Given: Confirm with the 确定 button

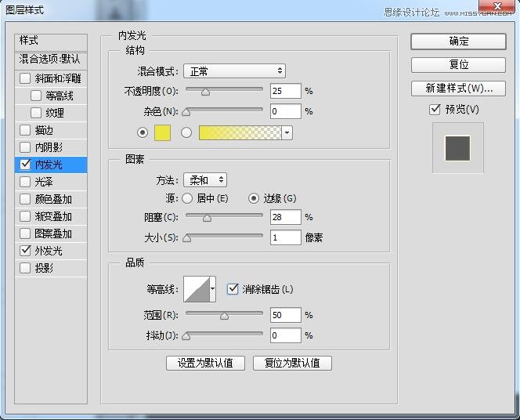Looking at the screenshot, I should pos(458,42).
